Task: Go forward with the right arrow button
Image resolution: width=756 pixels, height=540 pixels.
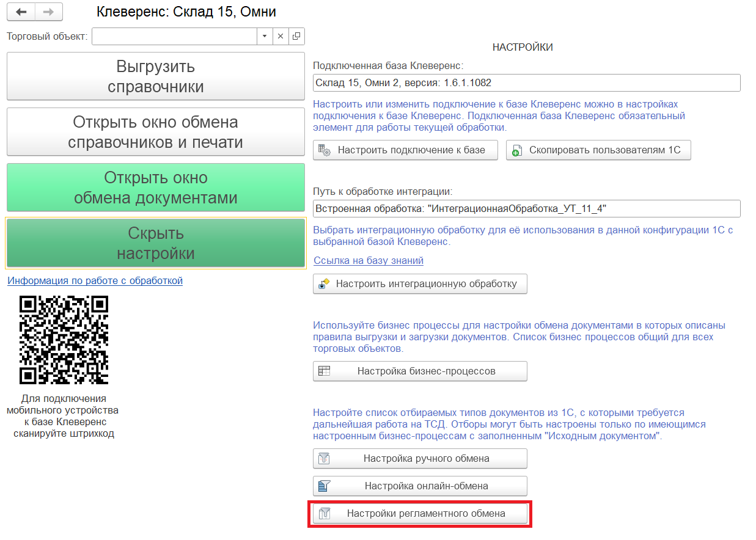Action: [49, 12]
